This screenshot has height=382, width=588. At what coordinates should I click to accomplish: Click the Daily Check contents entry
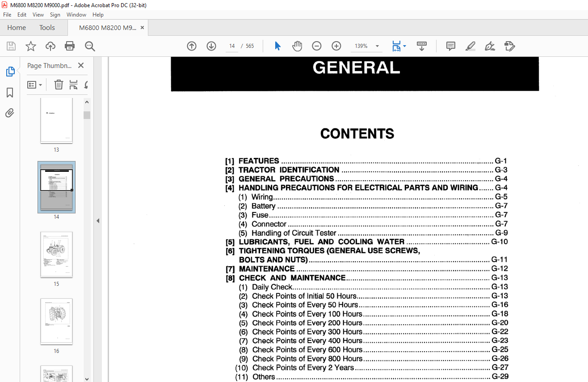point(373,287)
